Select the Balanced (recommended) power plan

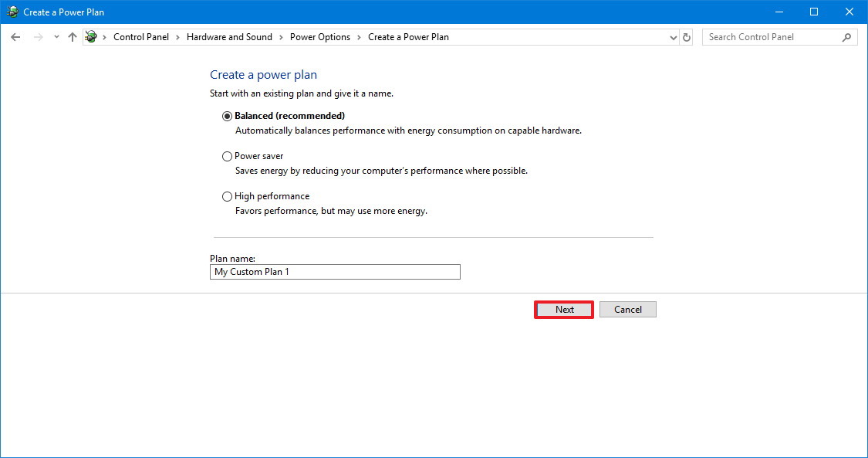(227, 116)
